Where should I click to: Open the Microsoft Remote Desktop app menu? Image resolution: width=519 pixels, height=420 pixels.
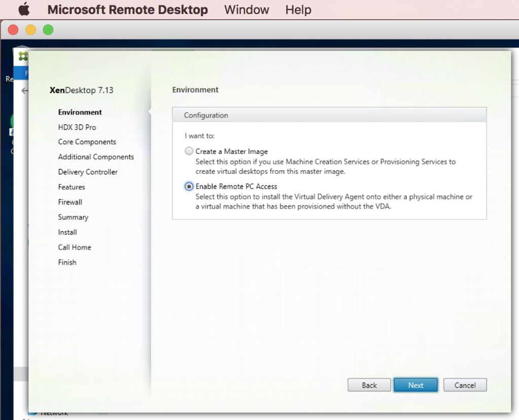(x=127, y=10)
